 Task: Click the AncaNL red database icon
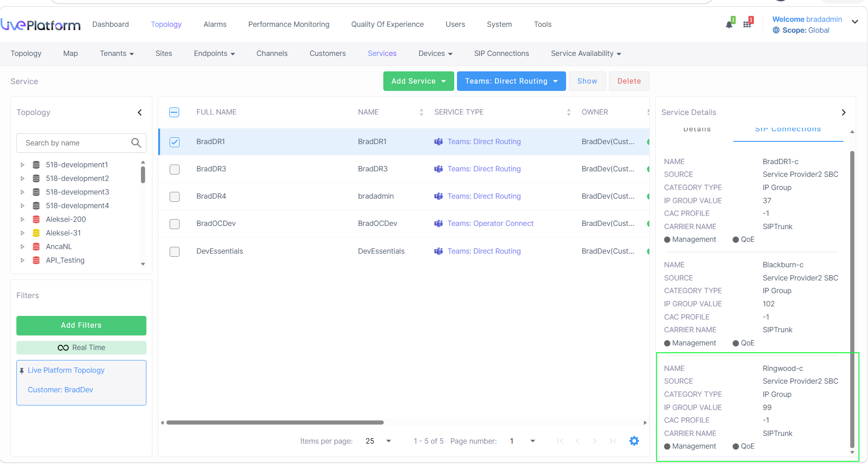coord(36,246)
